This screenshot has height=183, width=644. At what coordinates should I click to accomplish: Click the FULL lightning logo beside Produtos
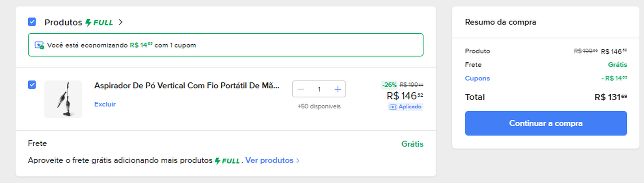tap(99, 23)
